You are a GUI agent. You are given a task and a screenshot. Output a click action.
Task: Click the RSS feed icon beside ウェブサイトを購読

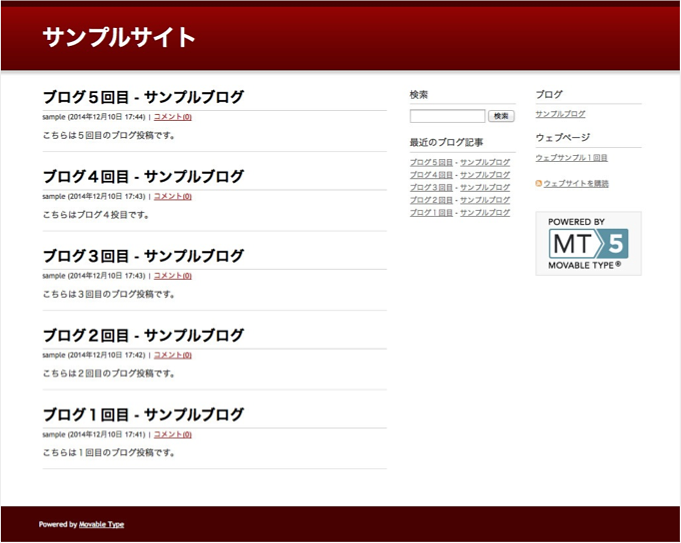click(x=539, y=184)
